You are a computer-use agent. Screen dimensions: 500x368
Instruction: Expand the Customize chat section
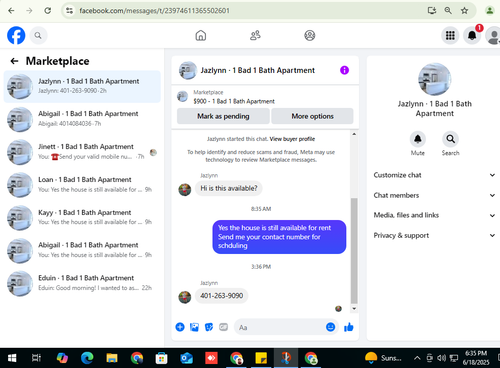click(x=434, y=175)
